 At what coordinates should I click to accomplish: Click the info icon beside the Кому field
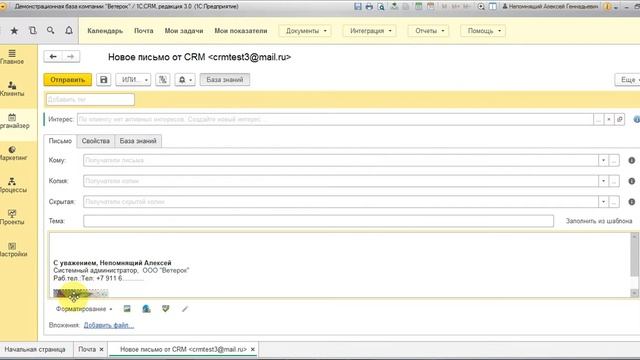[x=631, y=160]
